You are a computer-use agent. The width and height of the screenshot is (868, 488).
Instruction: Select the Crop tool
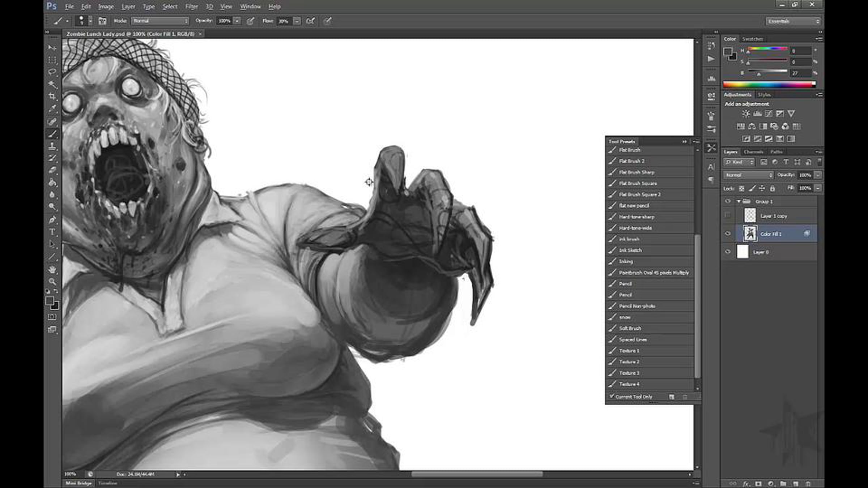(52, 96)
